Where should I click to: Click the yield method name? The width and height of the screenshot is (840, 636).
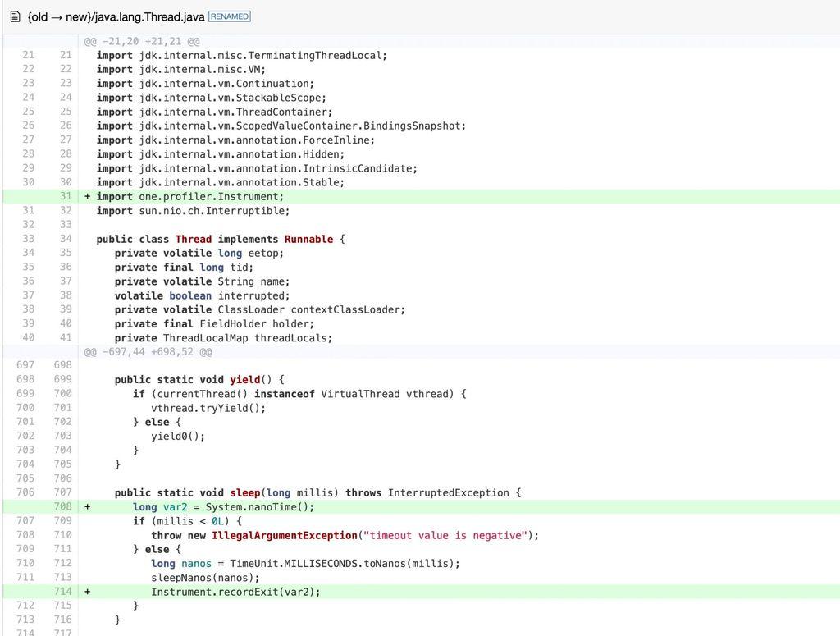coord(244,380)
